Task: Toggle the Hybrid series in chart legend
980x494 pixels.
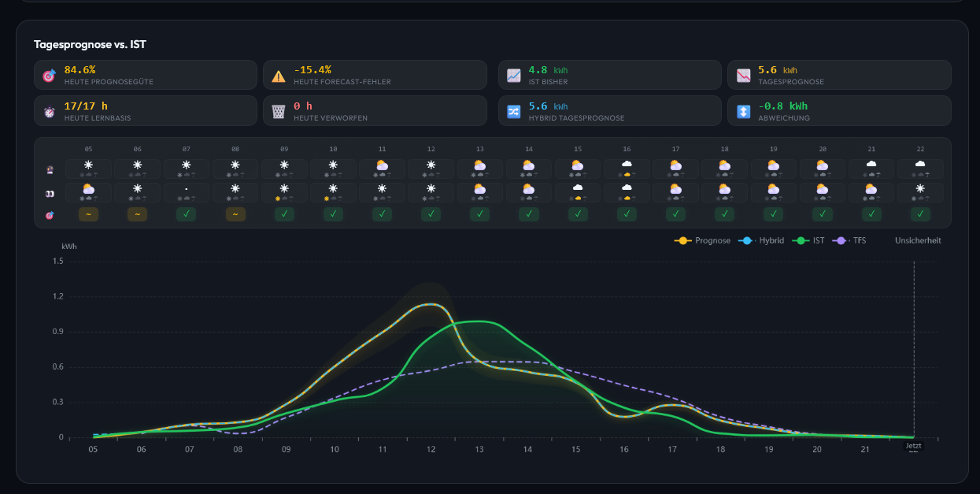Action: point(761,240)
